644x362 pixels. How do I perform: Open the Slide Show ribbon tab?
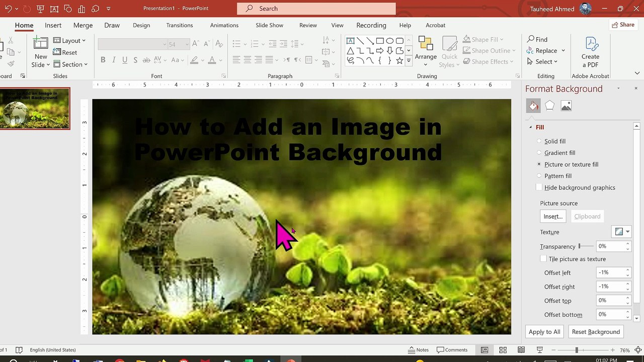269,25
